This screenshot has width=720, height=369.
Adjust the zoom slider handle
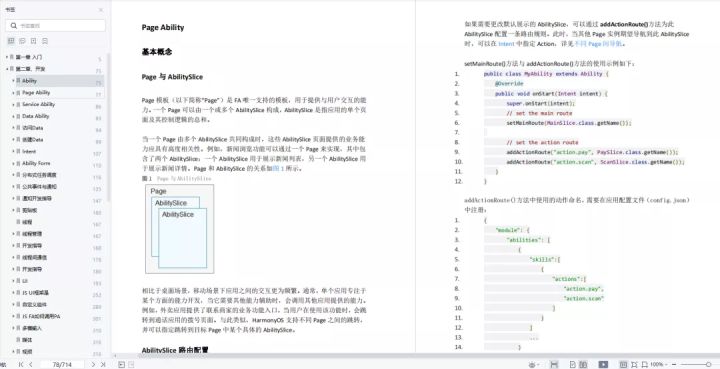coord(709,364)
